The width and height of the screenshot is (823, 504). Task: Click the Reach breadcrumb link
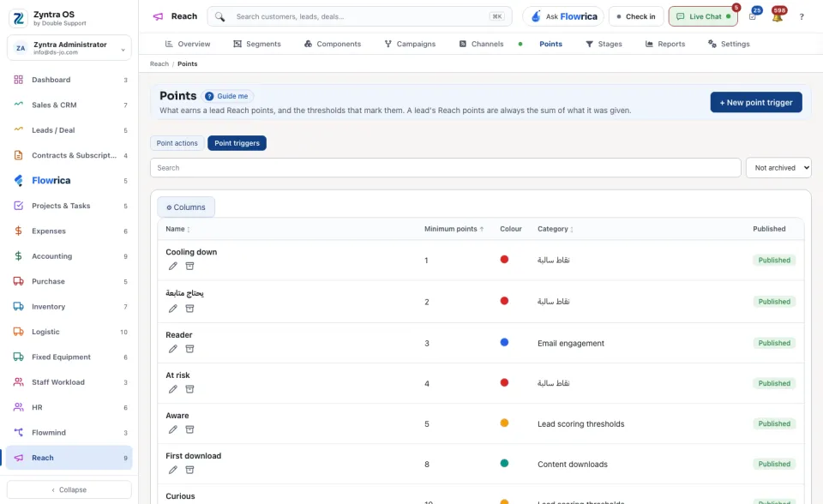tap(159, 64)
